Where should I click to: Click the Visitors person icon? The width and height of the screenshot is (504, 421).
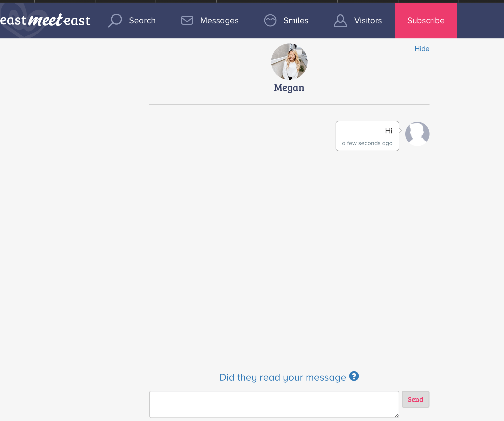(x=340, y=20)
